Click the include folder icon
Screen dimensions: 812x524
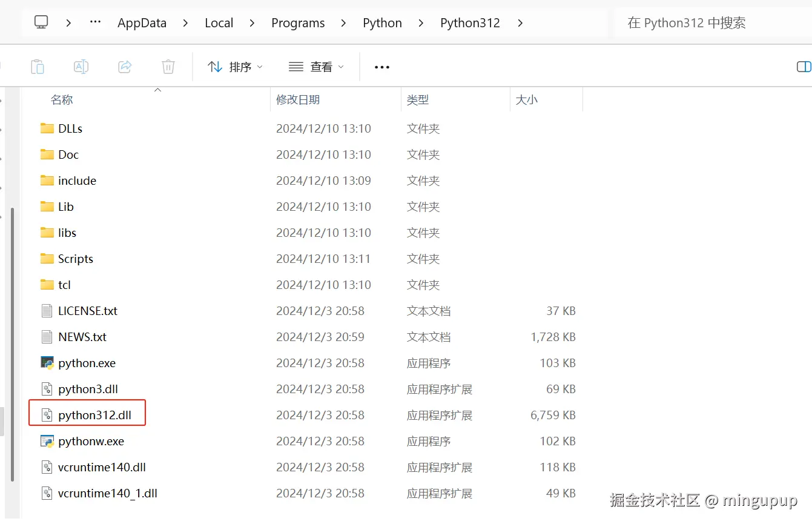coord(47,181)
